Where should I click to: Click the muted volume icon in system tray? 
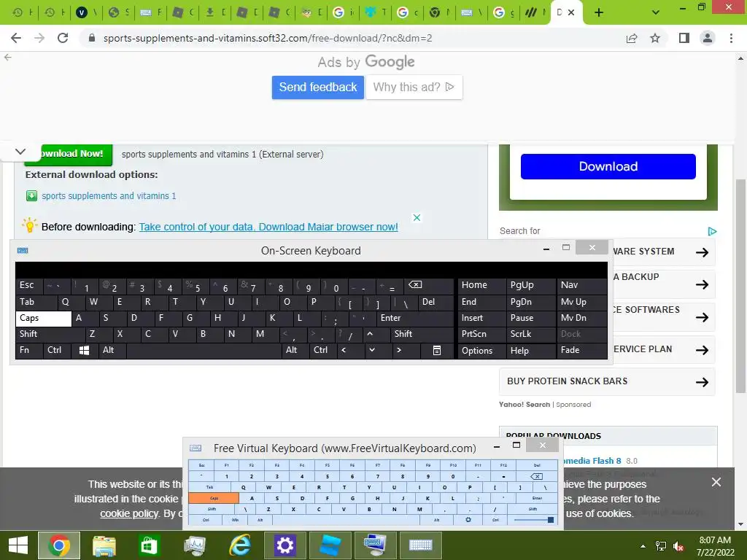point(678,546)
